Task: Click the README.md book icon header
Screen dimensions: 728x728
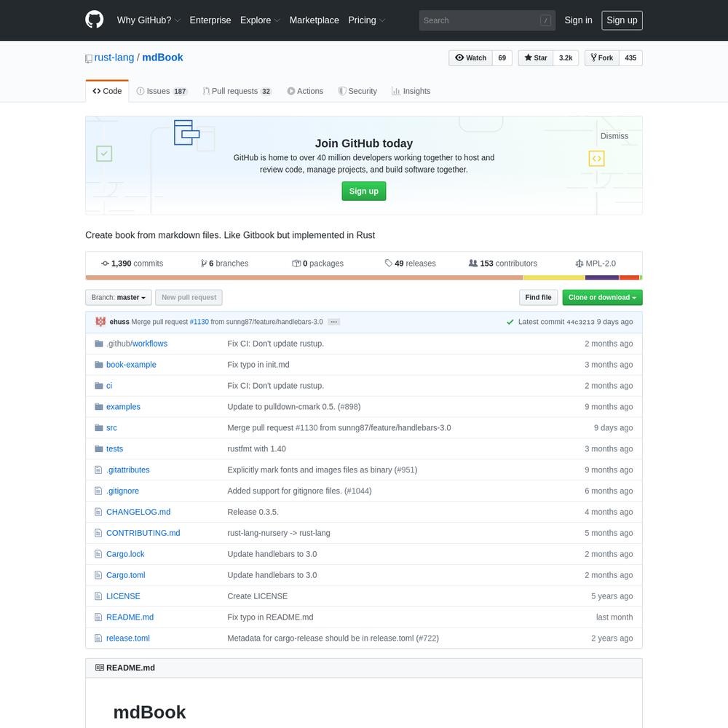Action: coord(99,668)
